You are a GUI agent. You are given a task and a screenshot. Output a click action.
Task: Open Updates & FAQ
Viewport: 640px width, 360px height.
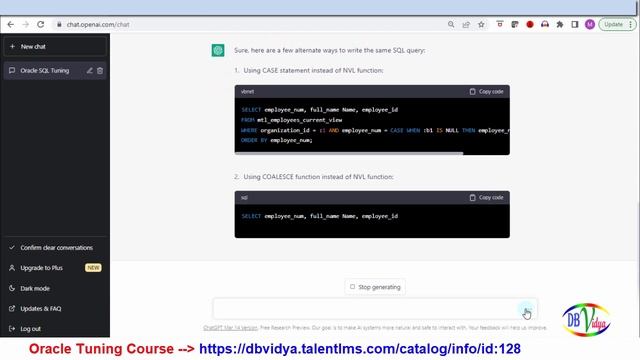(55, 309)
